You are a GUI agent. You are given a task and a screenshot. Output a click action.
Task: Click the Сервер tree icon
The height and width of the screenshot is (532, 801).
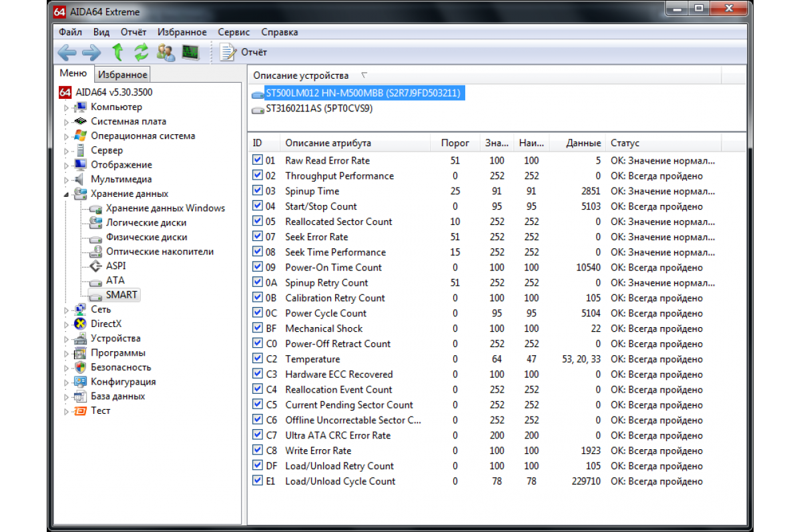click(x=81, y=150)
